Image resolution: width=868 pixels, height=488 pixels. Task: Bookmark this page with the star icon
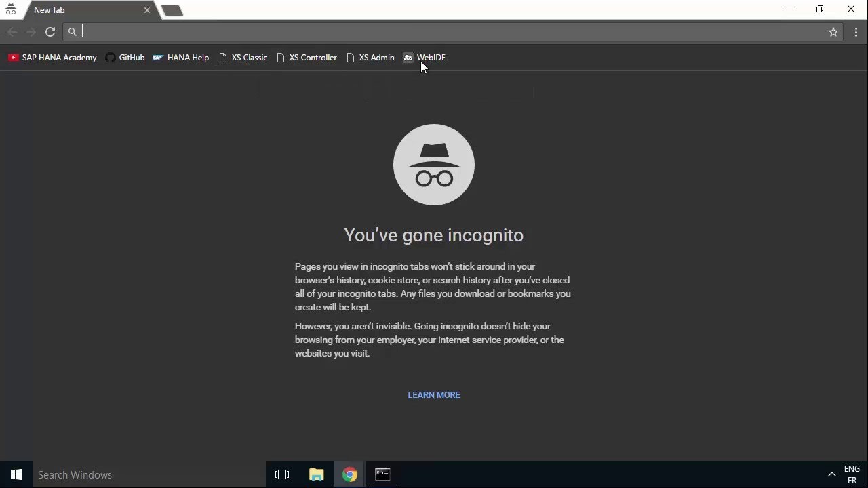(x=833, y=32)
